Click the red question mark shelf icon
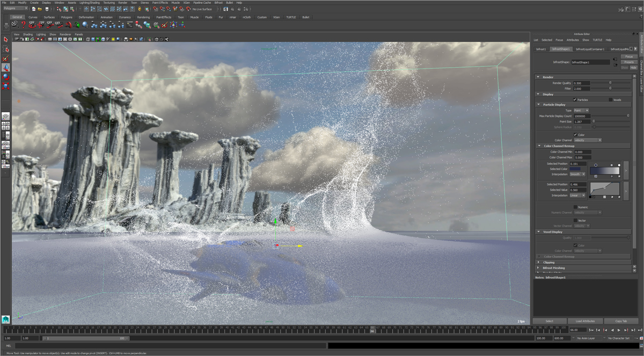Viewport: 644px width, 356px height. pos(23,25)
